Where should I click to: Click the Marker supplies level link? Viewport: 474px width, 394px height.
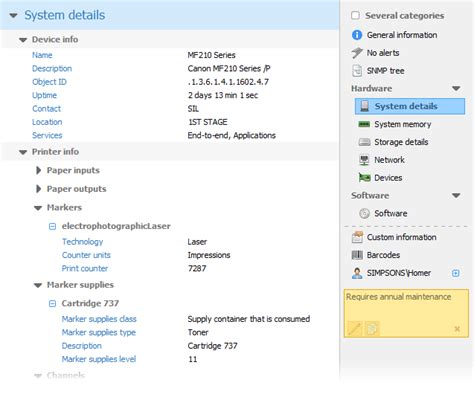pos(99,359)
